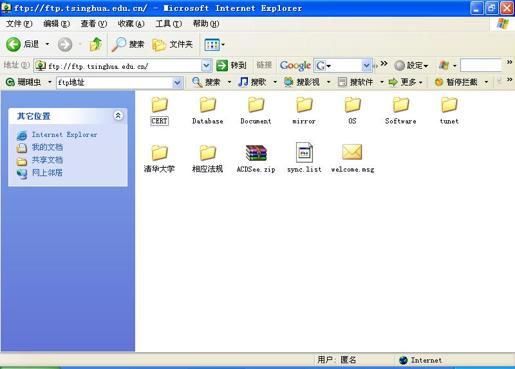Open the 搜影视 dropdown arrow

point(328,82)
